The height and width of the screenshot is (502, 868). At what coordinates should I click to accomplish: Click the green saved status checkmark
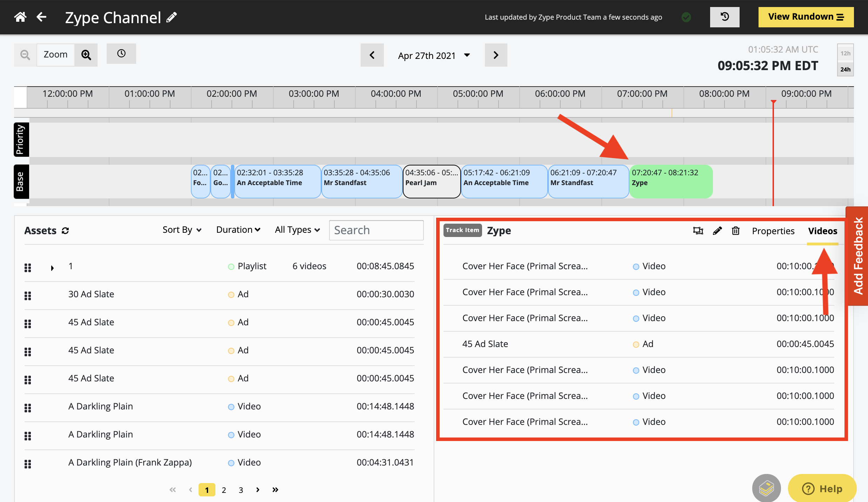point(686,17)
